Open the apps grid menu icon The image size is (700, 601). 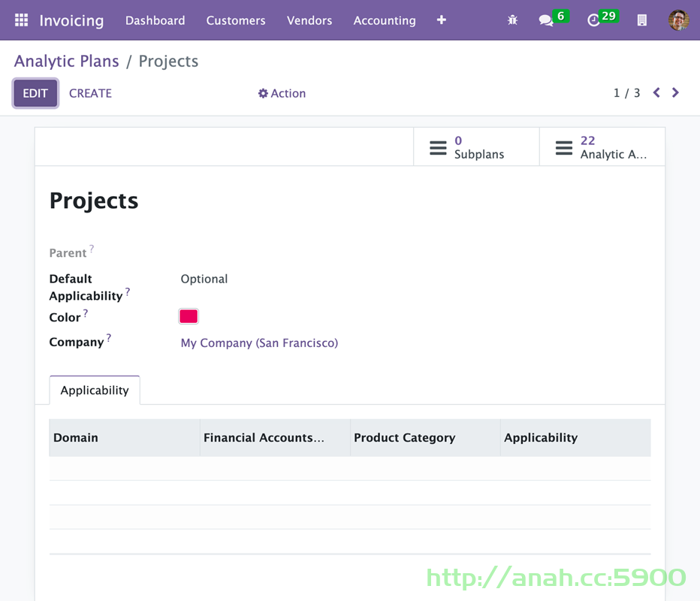pyautogui.click(x=21, y=20)
